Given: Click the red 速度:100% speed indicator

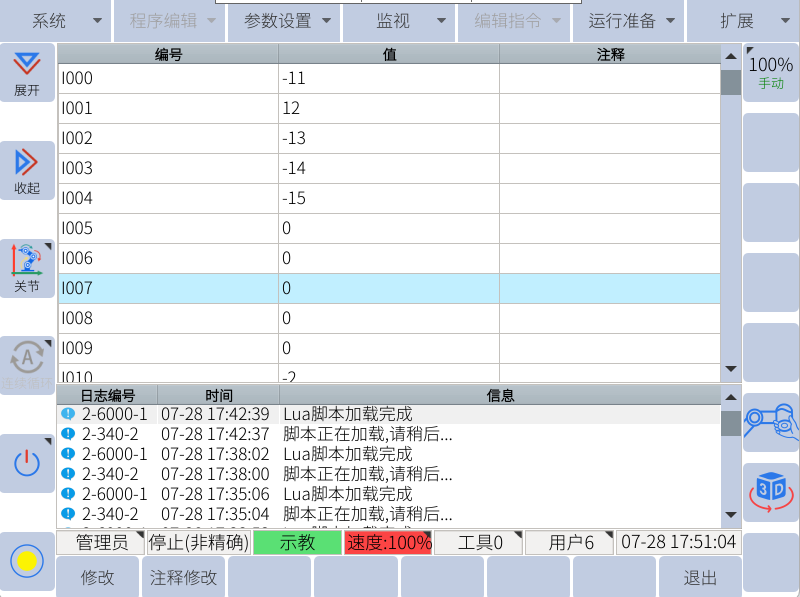Looking at the screenshot, I should 388,543.
